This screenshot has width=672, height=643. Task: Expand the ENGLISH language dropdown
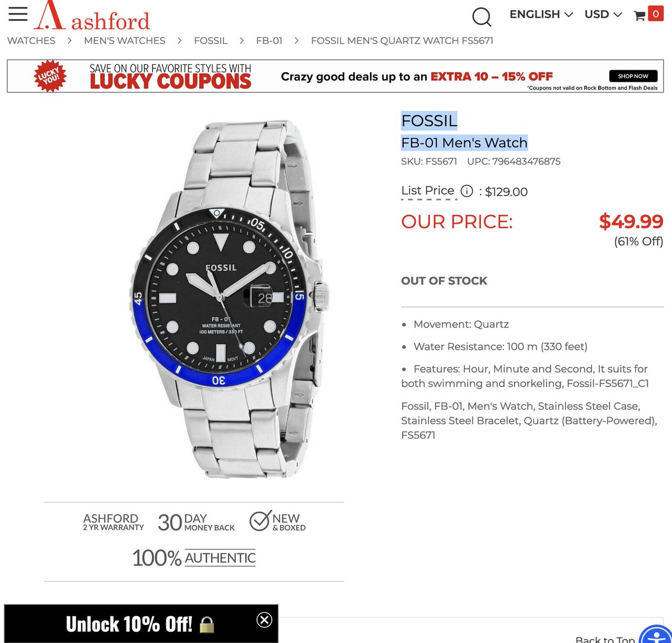click(x=541, y=15)
